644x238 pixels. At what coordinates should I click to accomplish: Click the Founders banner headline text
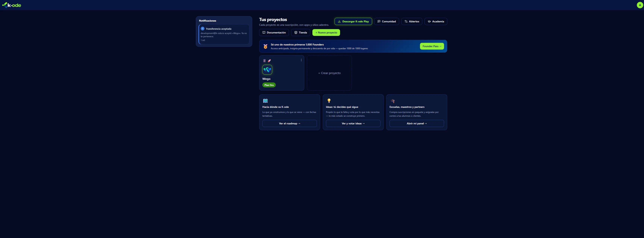pyautogui.click(x=297, y=45)
